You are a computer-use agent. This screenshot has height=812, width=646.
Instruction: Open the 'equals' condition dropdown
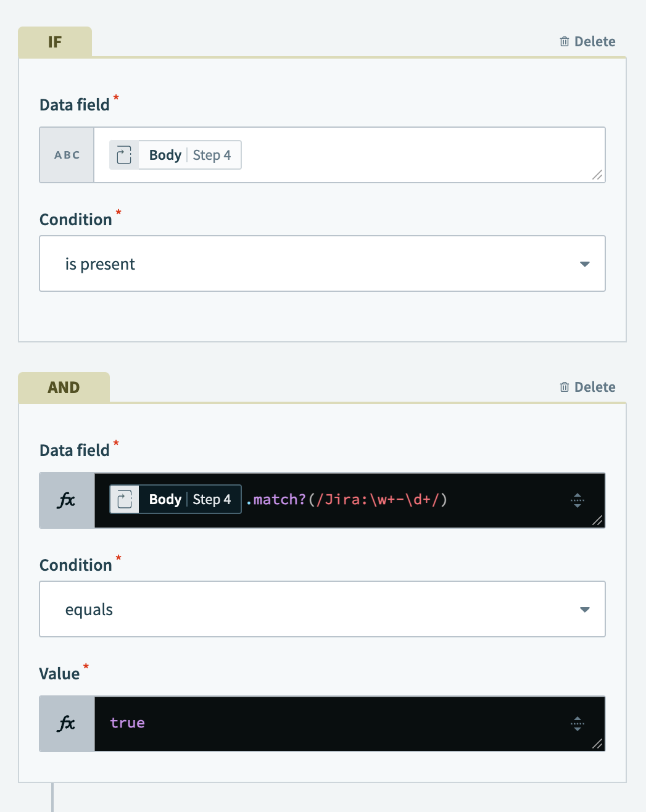pos(322,609)
